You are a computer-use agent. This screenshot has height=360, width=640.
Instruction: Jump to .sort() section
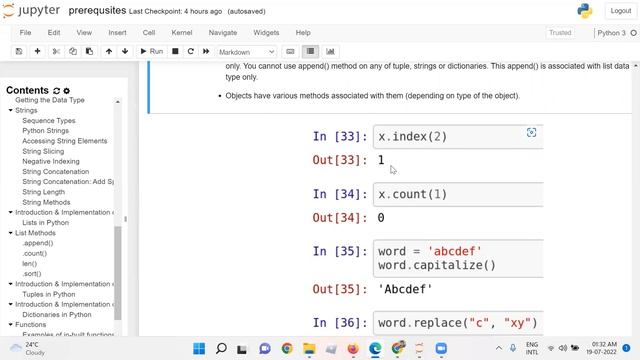(32, 273)
